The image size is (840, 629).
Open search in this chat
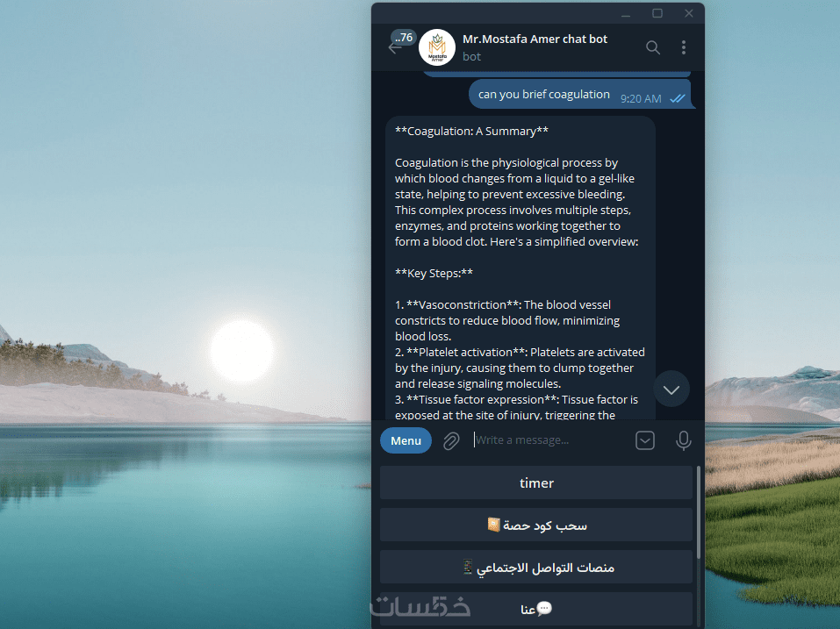point(652,47)
